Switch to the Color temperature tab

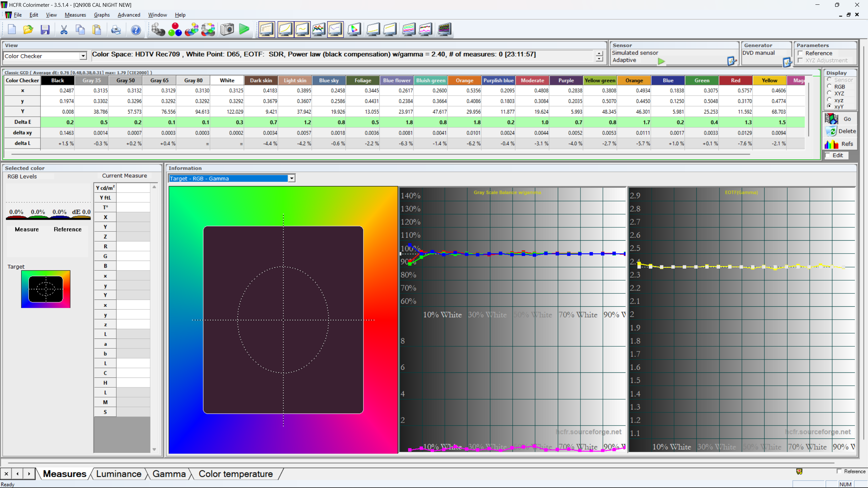235,474
